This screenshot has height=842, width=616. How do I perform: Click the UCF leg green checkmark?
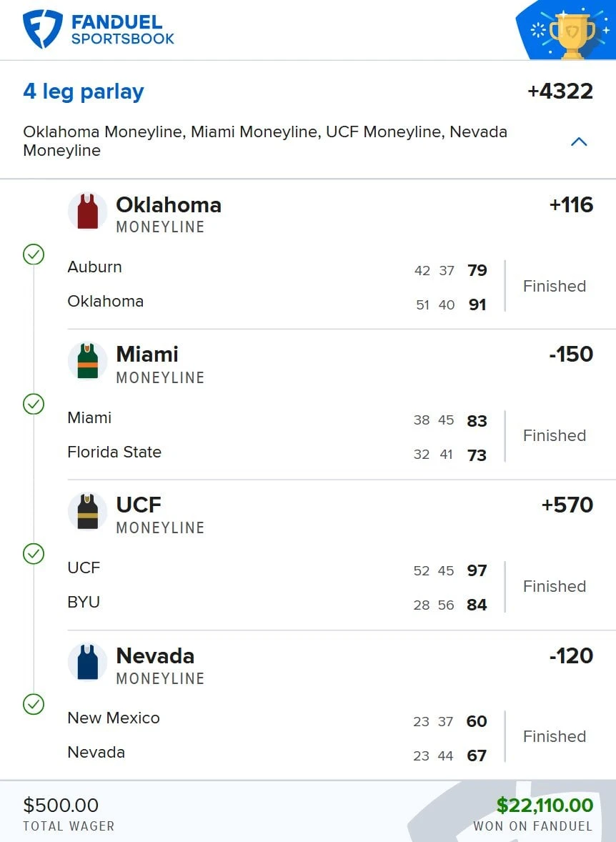pyautogui.click(x=34, y=554)
